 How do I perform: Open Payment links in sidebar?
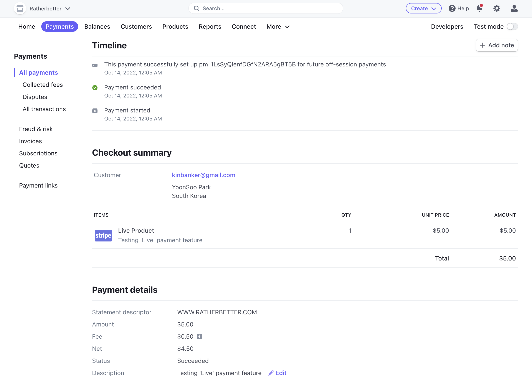[38, 185]
